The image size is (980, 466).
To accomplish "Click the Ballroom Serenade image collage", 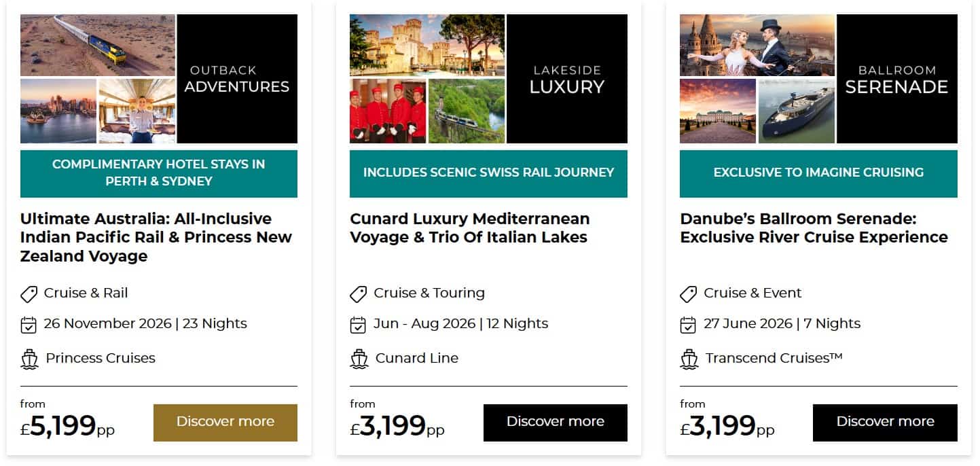I will (x=818, y=79).
